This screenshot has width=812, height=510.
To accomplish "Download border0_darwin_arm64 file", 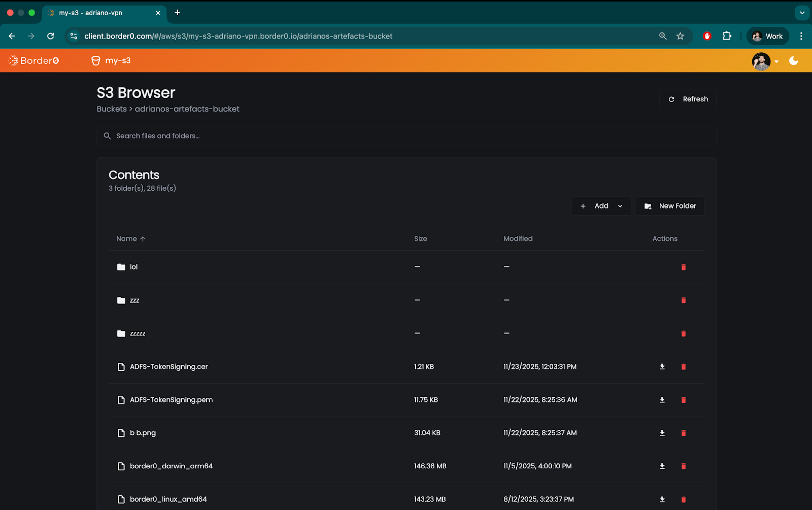I will (662, 466).
